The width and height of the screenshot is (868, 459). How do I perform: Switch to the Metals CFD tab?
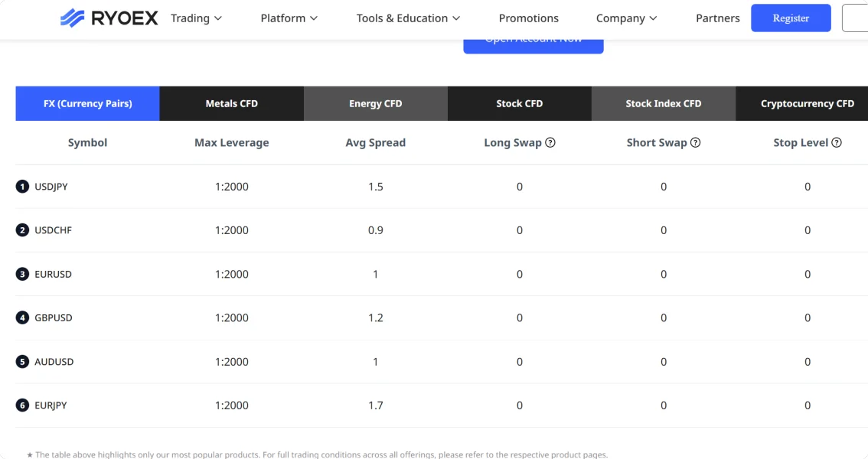point(231,103)
